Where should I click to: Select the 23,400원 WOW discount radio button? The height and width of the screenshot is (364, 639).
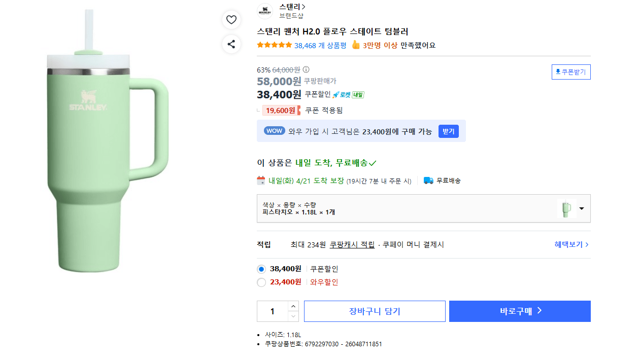pyautogui.click(x=261, y=282)
